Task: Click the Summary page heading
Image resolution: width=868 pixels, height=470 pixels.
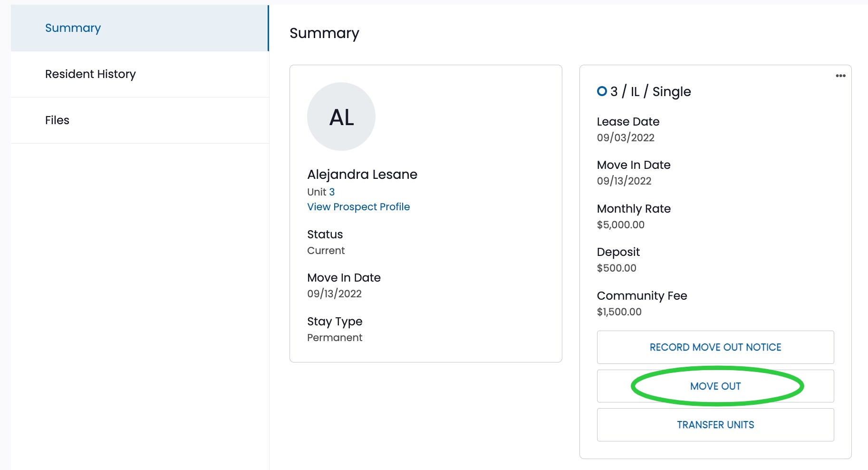Action: 324,33
